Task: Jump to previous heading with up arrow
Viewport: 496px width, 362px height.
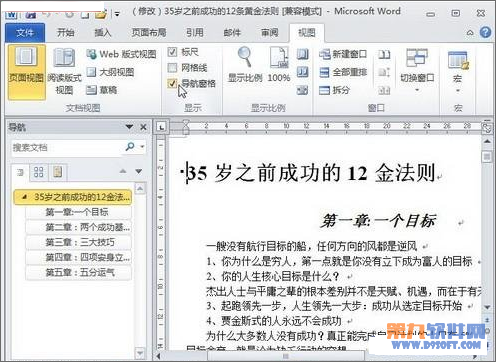Action: 123,171
